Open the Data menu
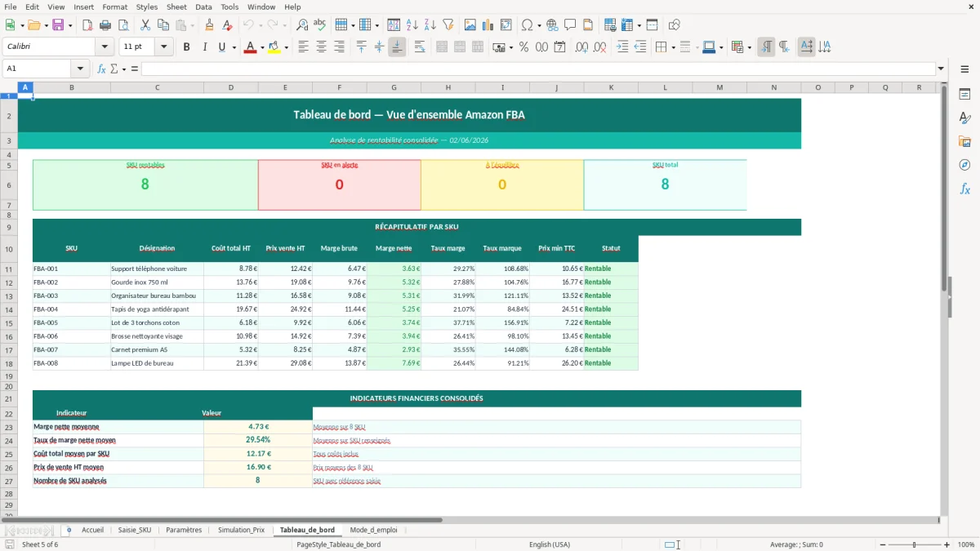 coord(203,7)
